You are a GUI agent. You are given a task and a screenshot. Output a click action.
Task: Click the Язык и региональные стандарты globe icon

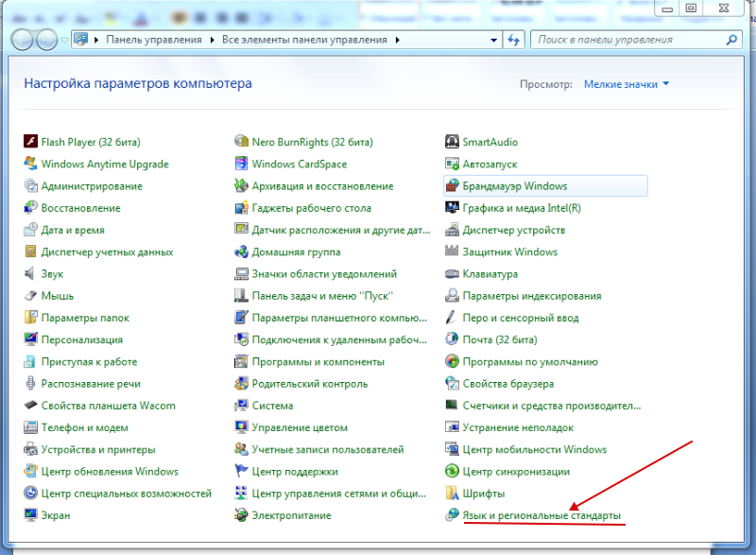452,515
